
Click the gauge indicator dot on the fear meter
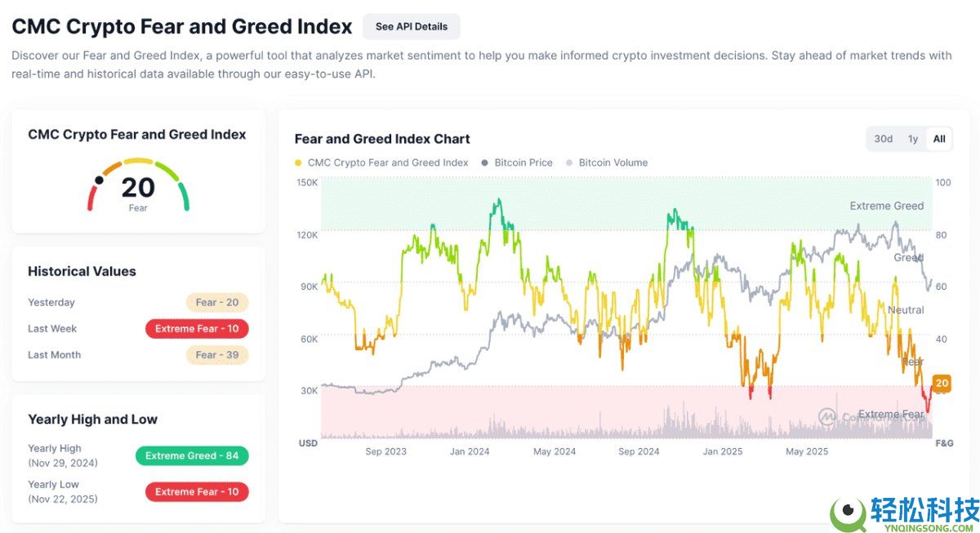point(99,180)
